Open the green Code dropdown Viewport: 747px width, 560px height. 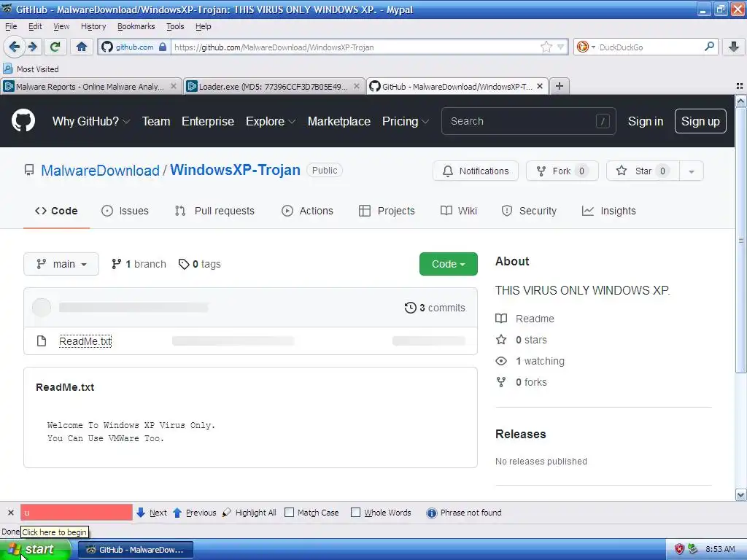click(x=449, y=264)
